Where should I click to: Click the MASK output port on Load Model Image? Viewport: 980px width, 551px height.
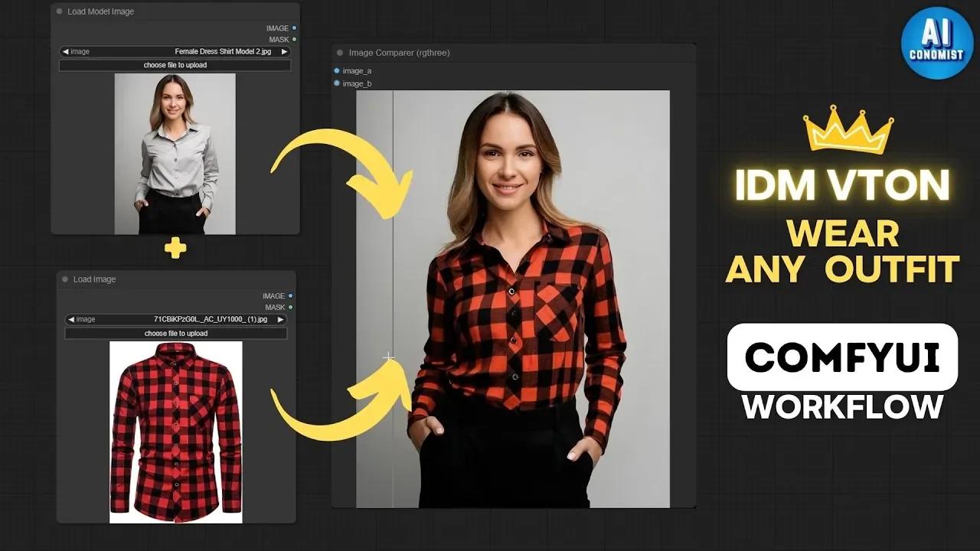294,39
